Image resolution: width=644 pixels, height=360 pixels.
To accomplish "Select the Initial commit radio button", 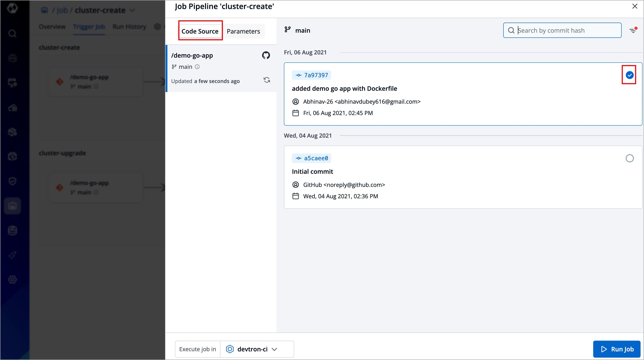I will pos(630,158).
